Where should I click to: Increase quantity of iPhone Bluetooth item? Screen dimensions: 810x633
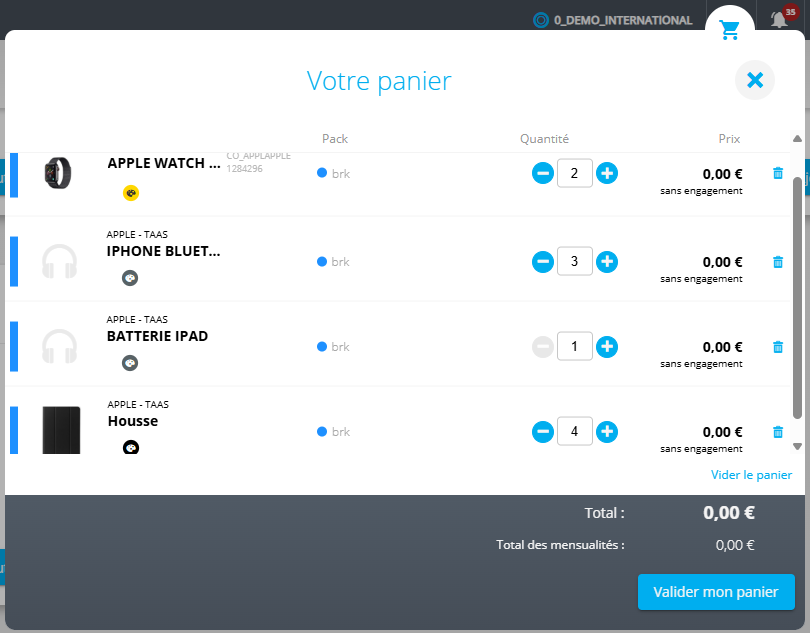click(607, 261)
